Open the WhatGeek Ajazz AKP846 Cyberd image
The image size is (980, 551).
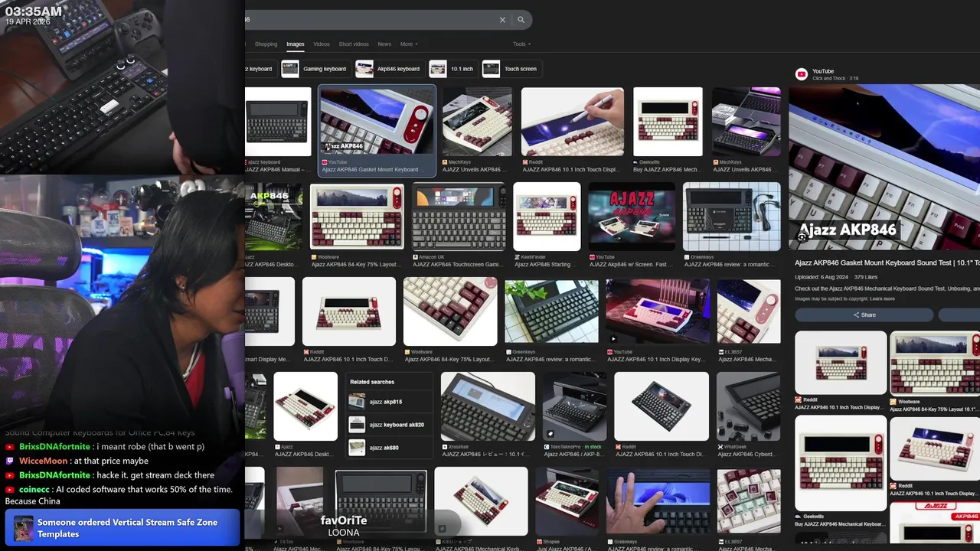748,406
